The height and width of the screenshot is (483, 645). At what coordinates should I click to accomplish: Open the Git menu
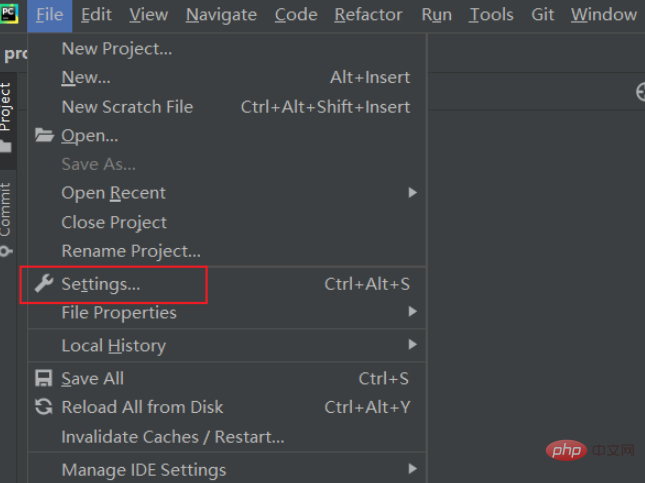click(x=543, y=14)
